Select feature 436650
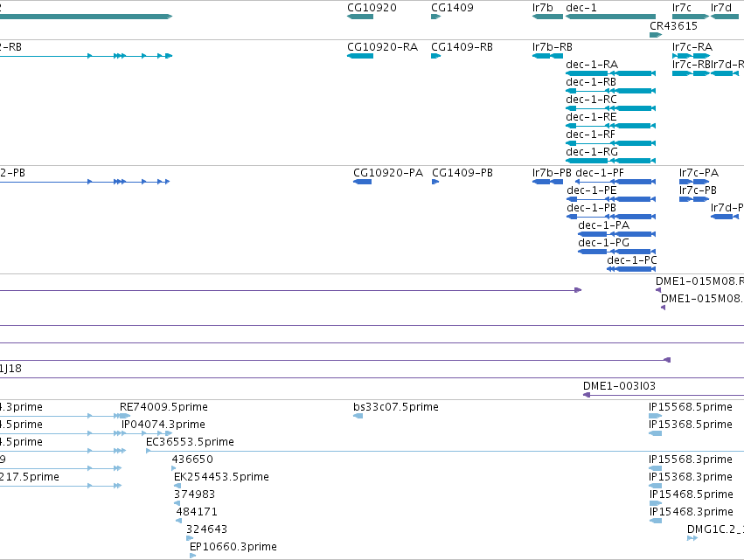 click(174, 468)
